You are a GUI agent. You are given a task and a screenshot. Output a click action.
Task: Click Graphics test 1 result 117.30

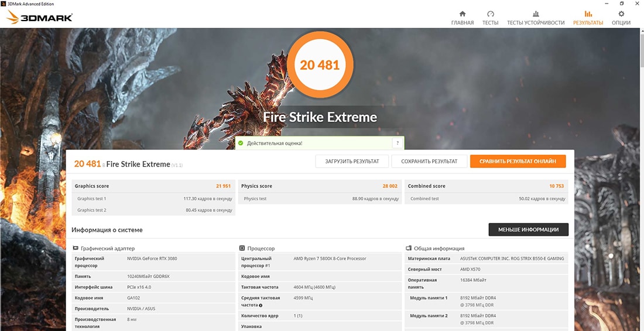click(x=208, y=199)
